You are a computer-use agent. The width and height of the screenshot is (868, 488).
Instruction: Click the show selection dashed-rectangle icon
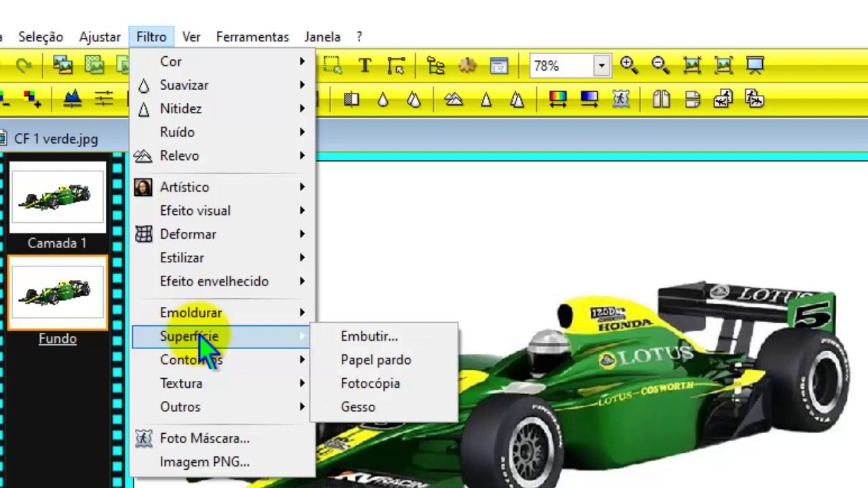point(332,66)
